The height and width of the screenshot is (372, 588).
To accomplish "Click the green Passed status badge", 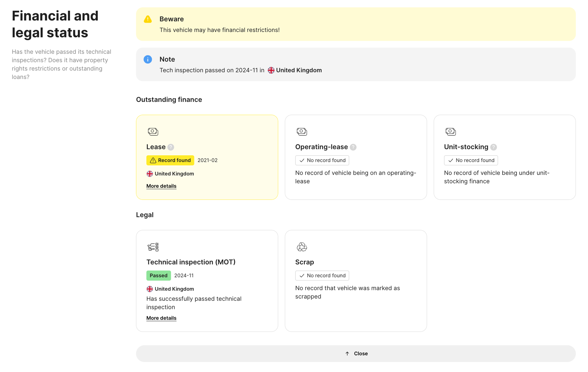I will pos(158,275).
